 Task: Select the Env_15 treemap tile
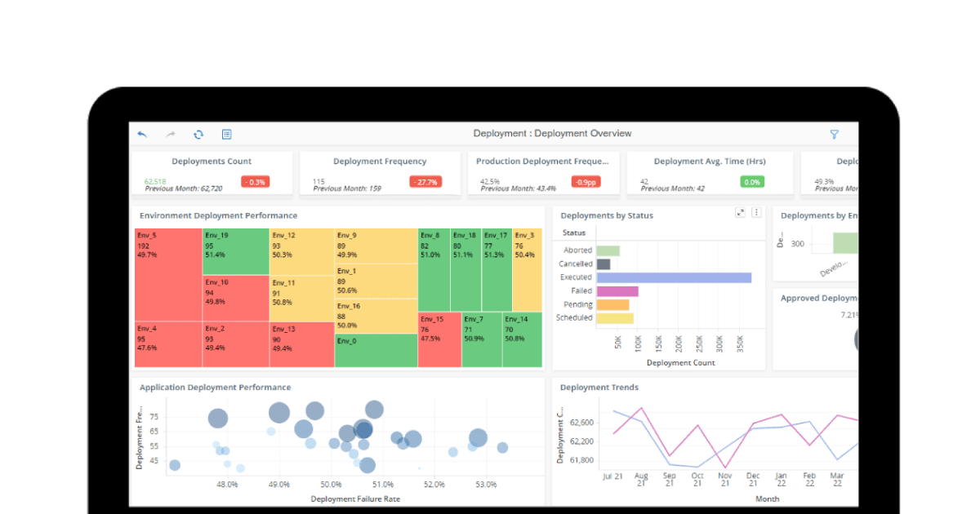tap(439, 339)
